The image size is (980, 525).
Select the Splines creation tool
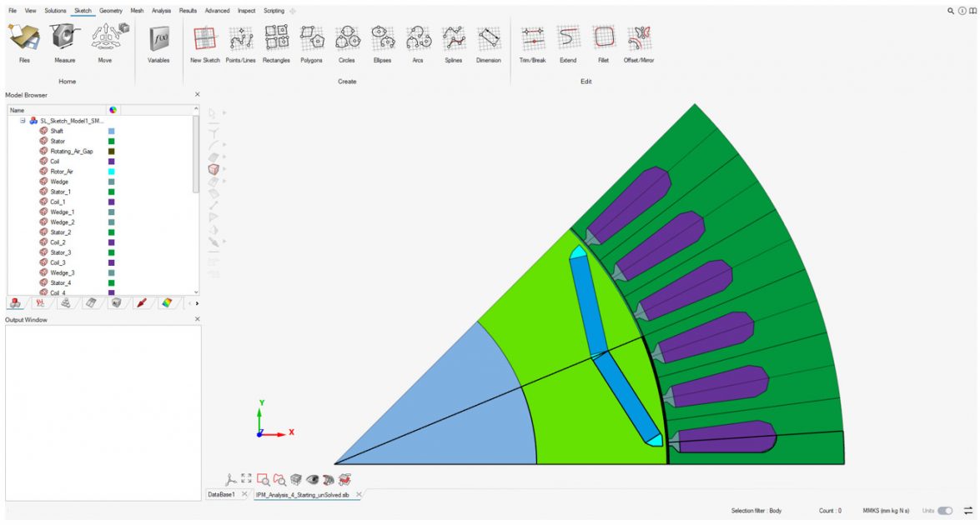(x=454, y=42)
